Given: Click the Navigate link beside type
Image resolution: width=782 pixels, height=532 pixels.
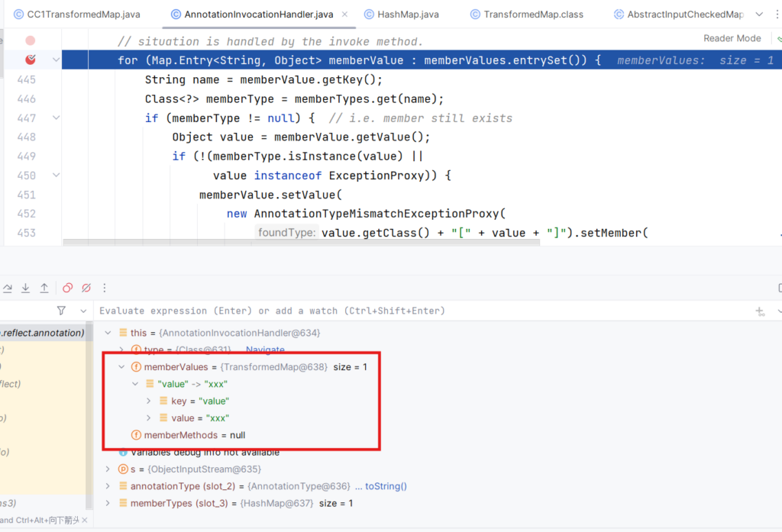Looking at the screenshot, I should click(x=265, y=350).
